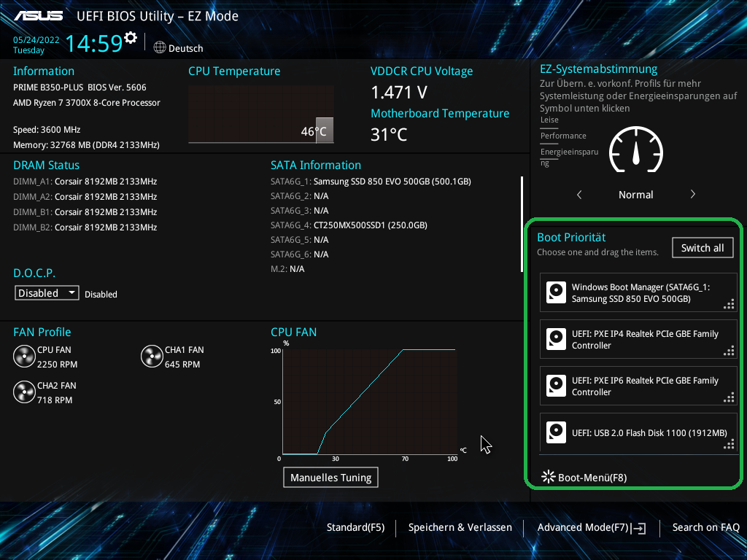747x560 pixels.
Task: Click the 1.471 V voltage value
Action: tap(399, 93)
